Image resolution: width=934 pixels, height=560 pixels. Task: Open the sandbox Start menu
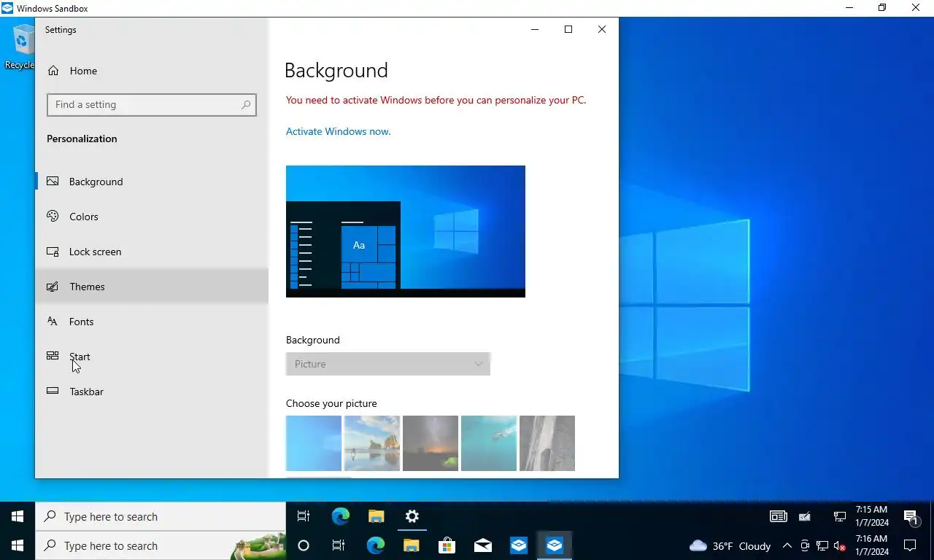point(18,516)
